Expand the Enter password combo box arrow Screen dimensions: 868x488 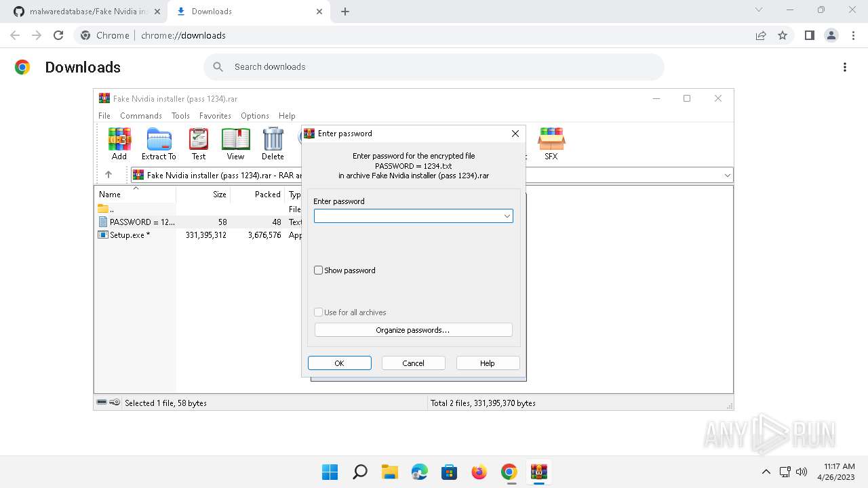(507, 216)
